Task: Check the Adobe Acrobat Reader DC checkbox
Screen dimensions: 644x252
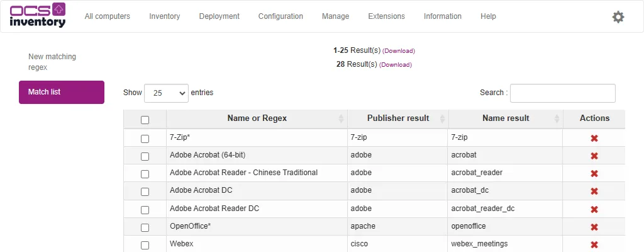Action: pyautogui.click(x=145, y=210)
